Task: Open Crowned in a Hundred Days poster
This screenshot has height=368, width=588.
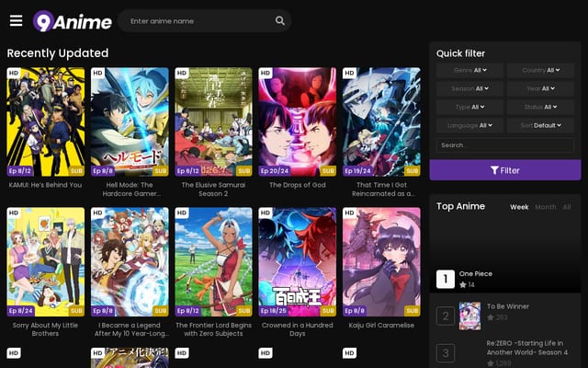Action: [x=298, y=261]
